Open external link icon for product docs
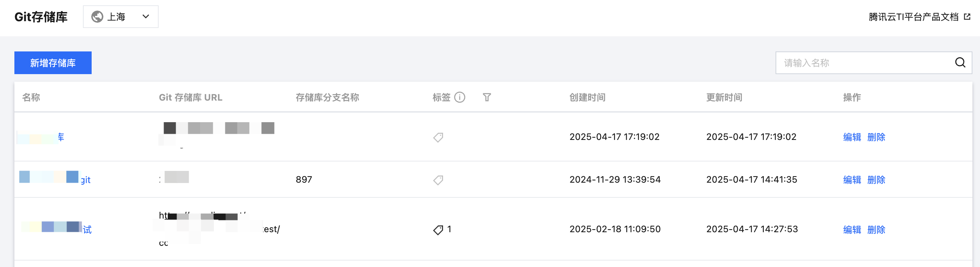This screenshot has height=267, width=980. (967, 17)
